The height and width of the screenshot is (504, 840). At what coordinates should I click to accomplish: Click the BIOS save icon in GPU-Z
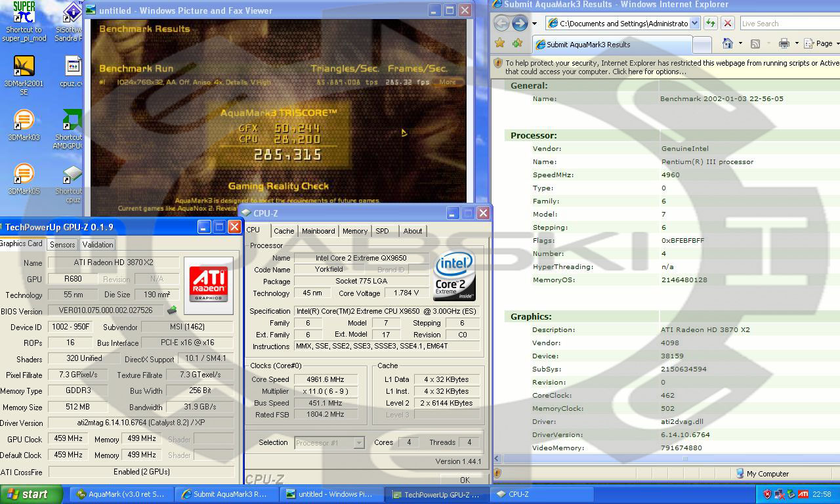(172, 310)
